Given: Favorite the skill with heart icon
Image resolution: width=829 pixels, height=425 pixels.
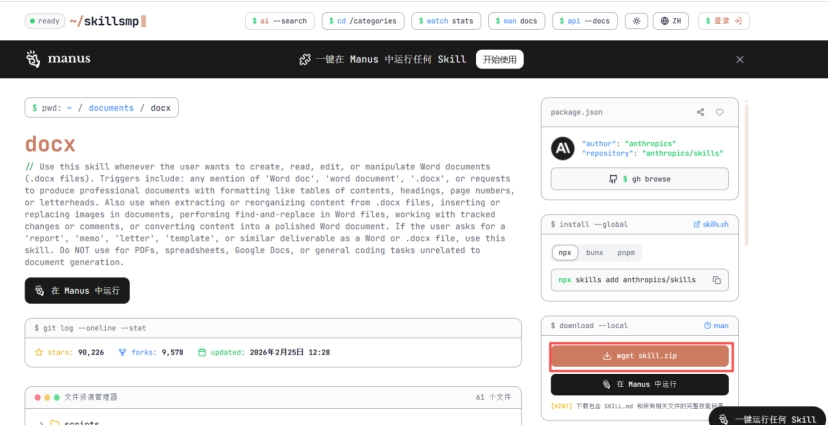Looking at the screenshot, I should pyautogui.click(x=720, y=112).
